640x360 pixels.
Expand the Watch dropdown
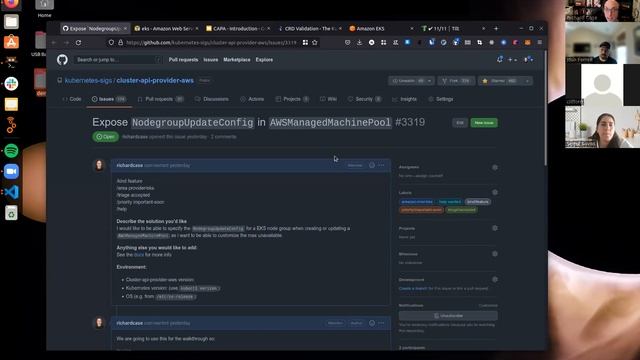[x=429, y=81]
